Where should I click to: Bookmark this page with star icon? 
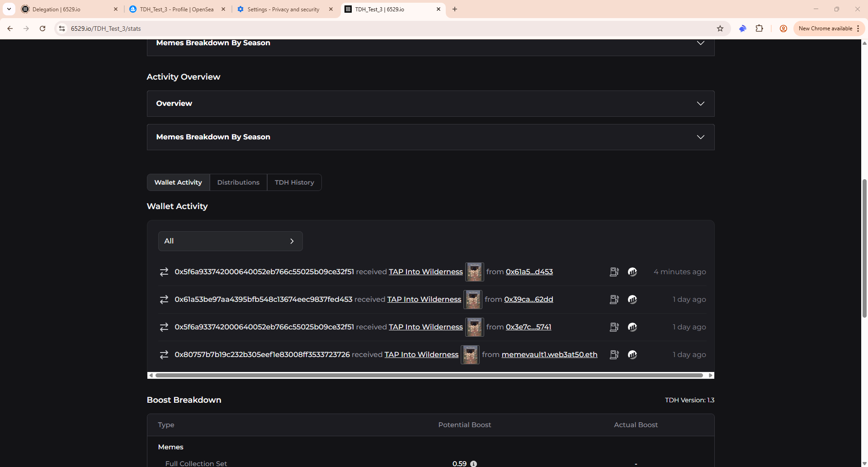tap(720, 29)
